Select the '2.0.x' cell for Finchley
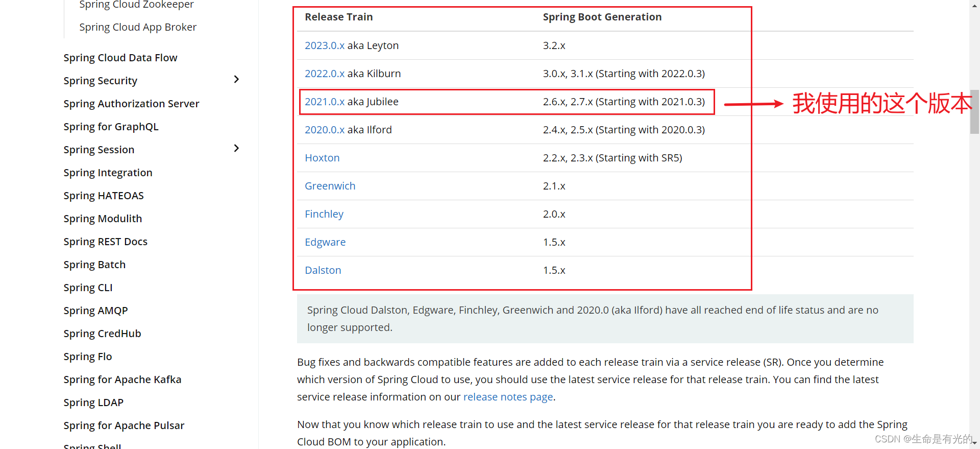 [x=554, y=214]
